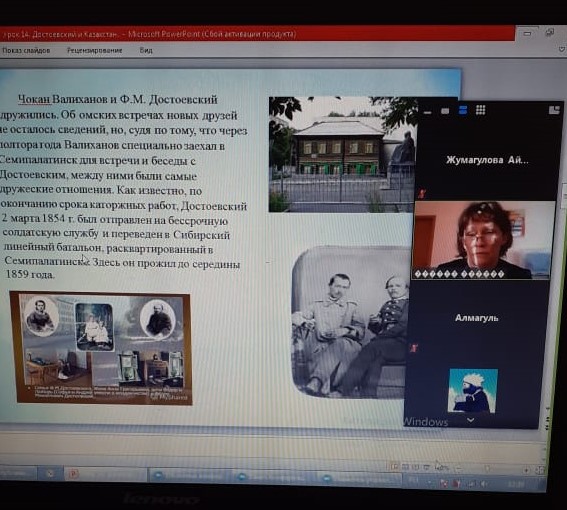The height and width of the screenshot is (510, 567).
Task: Minimize the Zoom video panel thumbnails
Action: click(x=427, y=112)
